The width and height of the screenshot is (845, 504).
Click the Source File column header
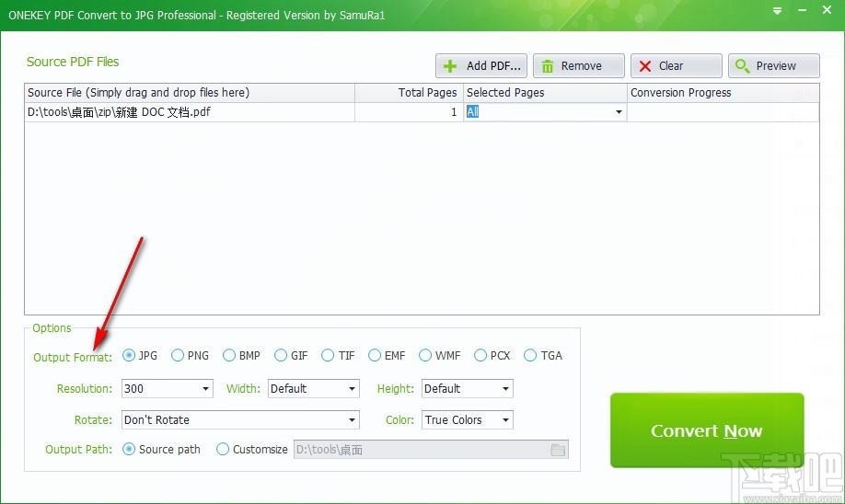pyautogui.click(x=190, y=93)
